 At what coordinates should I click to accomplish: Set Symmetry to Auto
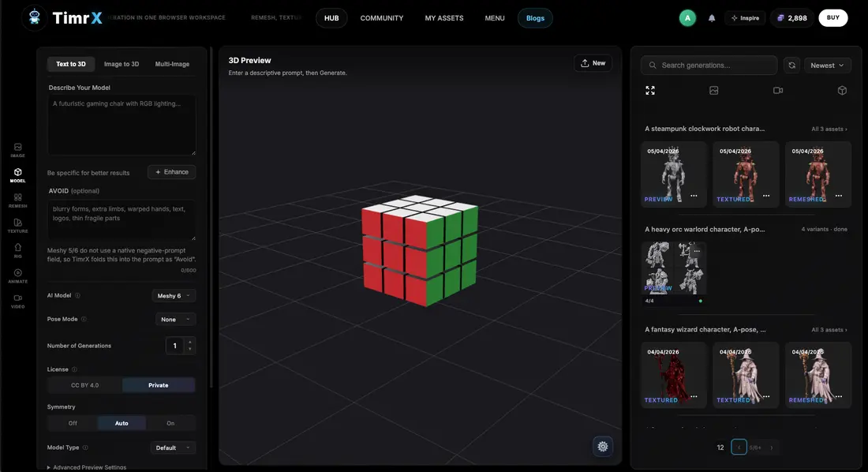coord(122,423)
